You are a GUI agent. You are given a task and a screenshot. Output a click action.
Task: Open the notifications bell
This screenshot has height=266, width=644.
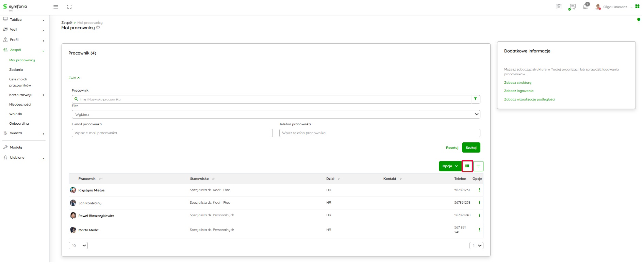585,7
